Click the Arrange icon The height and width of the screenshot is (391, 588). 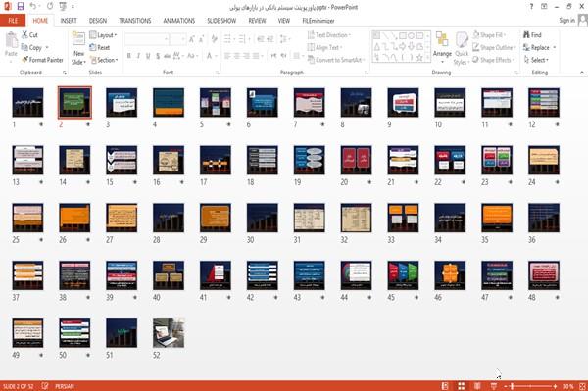[x=442, y=40]
